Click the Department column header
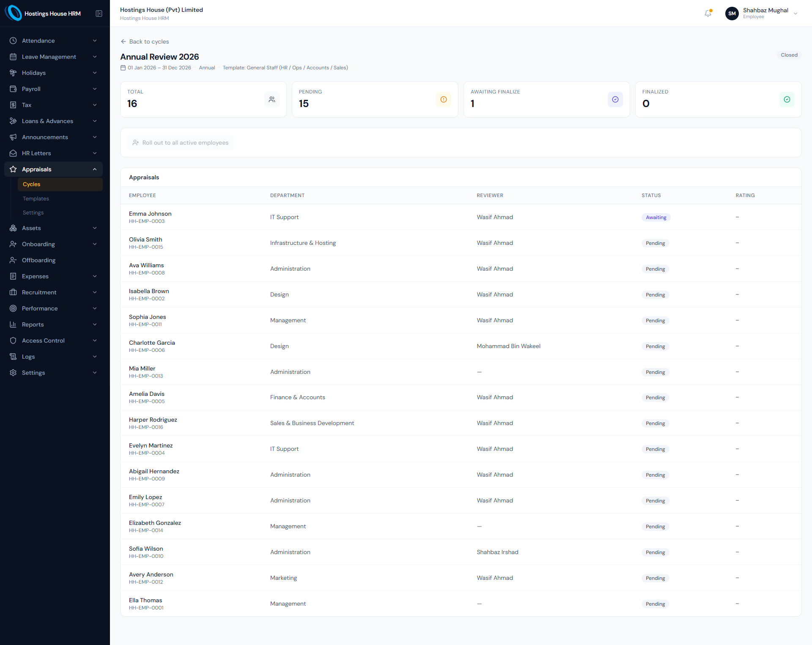 click(288, 195)
